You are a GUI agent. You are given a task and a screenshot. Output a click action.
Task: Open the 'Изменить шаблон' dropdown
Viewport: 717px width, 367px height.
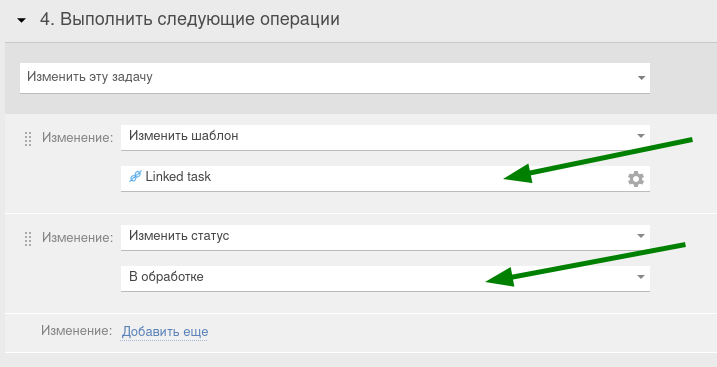pyautogui.click(x=385, y=137)
